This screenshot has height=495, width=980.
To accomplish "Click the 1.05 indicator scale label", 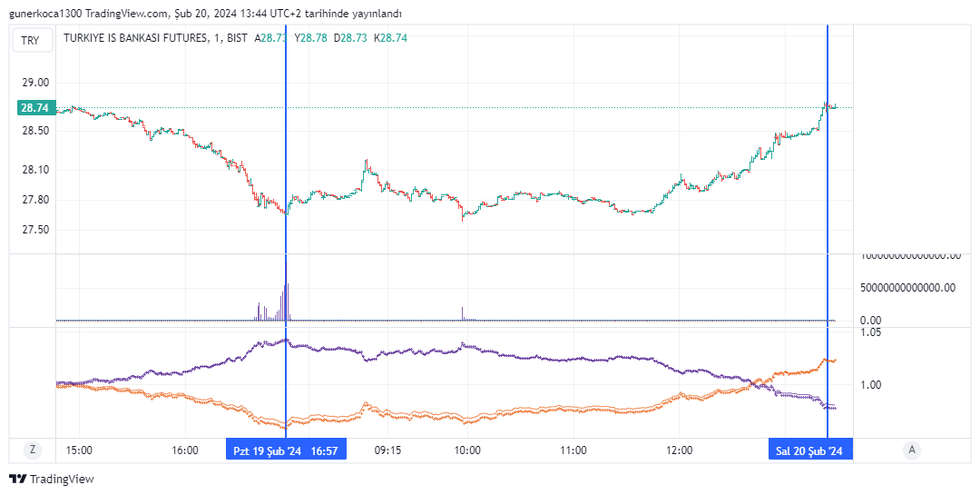I will 870,332.
